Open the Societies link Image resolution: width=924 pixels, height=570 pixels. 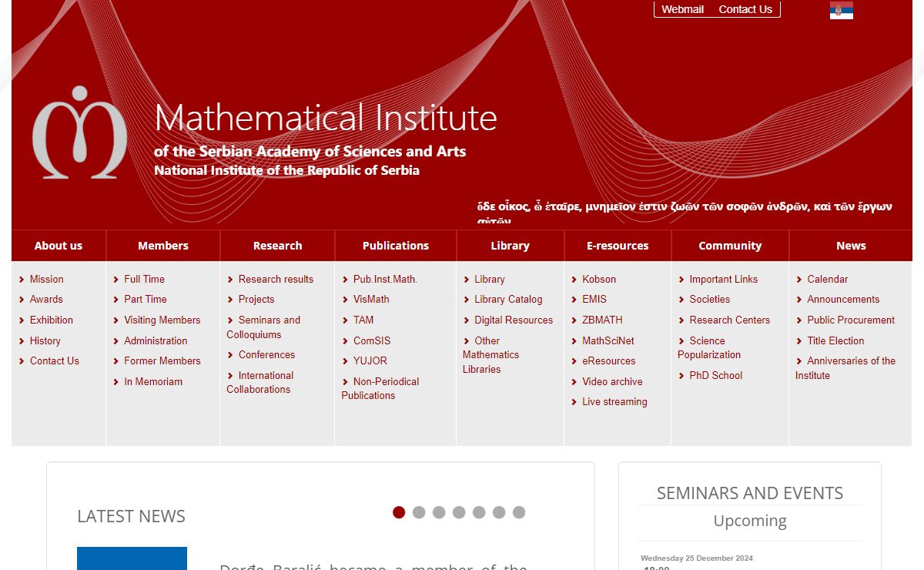point(709,299)
